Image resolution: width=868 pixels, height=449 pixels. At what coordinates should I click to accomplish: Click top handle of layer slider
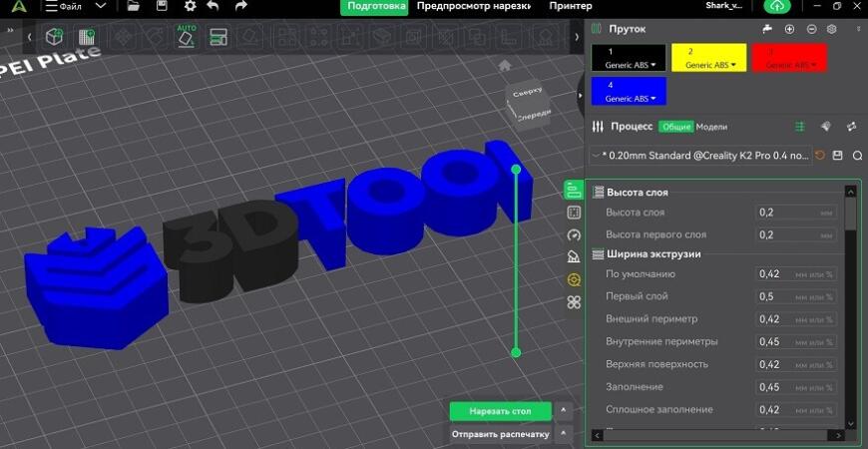516,169
